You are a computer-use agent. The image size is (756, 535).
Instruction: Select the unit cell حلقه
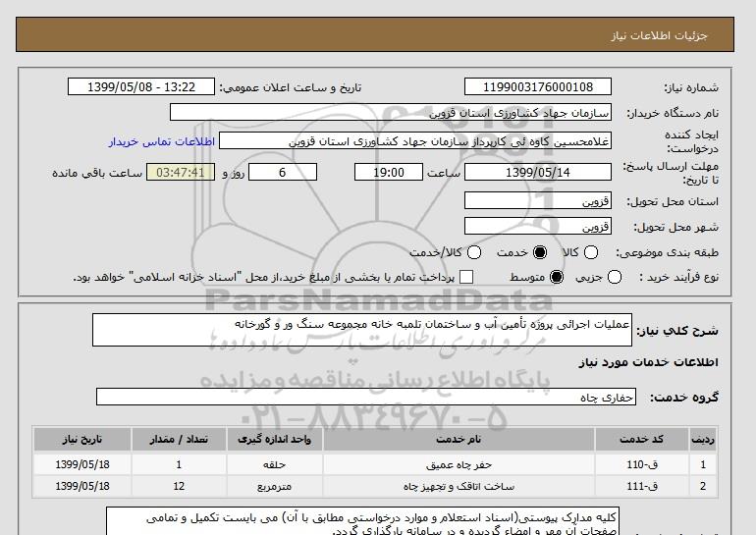(274, 464)
